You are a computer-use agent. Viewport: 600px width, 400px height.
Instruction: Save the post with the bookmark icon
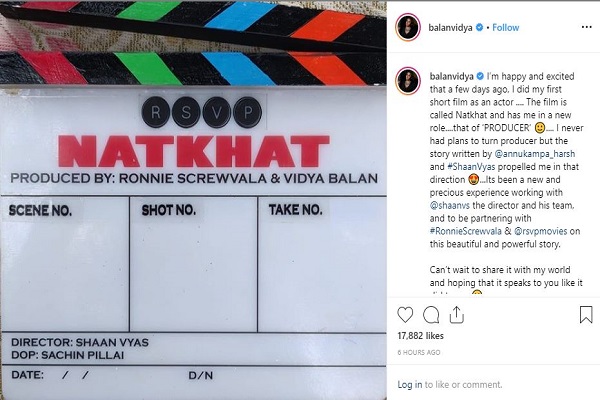586,314
